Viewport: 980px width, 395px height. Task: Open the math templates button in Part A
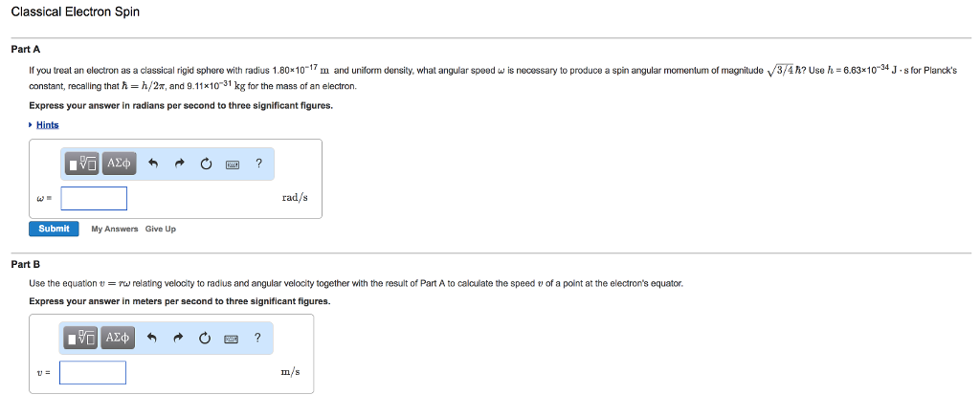coord(82,164)
